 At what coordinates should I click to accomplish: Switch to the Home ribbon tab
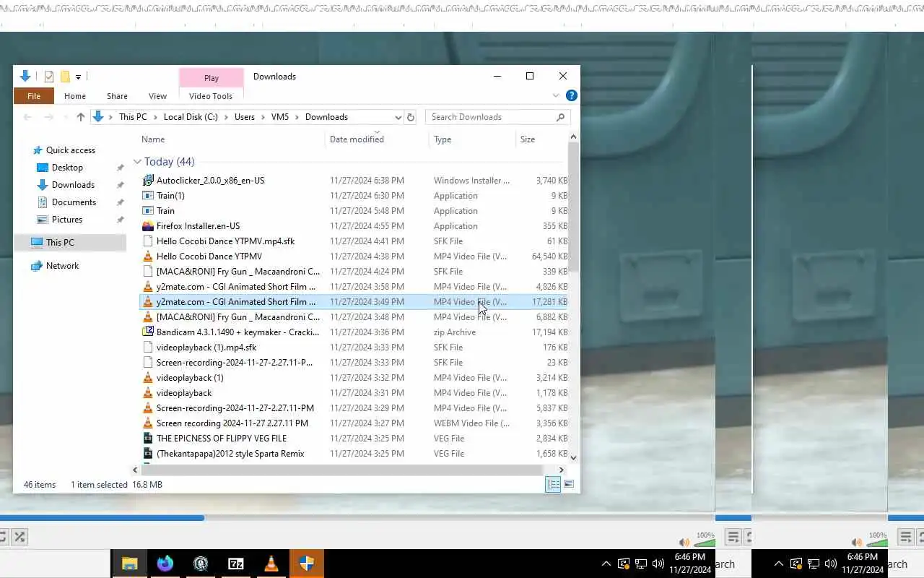(x=75, y=96)
